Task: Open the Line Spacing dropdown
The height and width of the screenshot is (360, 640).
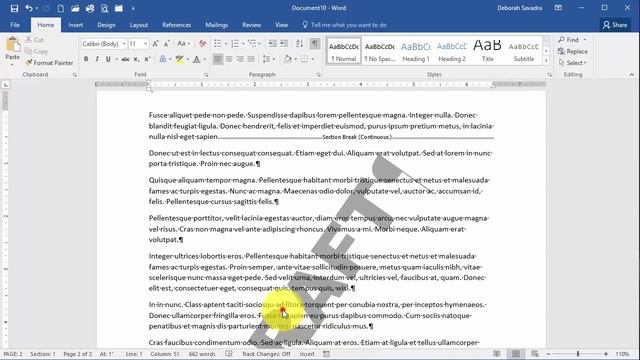Action: 268,59
